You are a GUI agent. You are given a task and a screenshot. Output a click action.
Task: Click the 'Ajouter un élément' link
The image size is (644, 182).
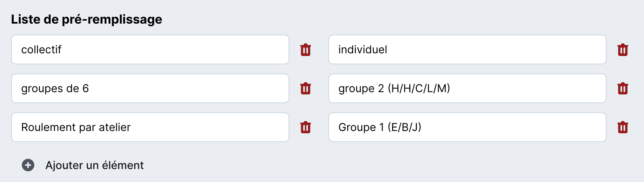(x=94, y=165)
